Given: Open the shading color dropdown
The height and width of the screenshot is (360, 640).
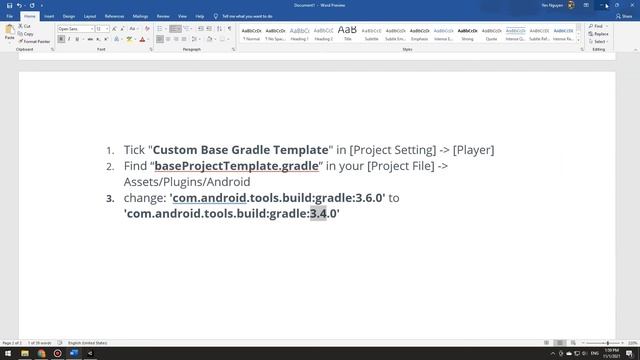Looking at the screenshot, I should point(214,39).
